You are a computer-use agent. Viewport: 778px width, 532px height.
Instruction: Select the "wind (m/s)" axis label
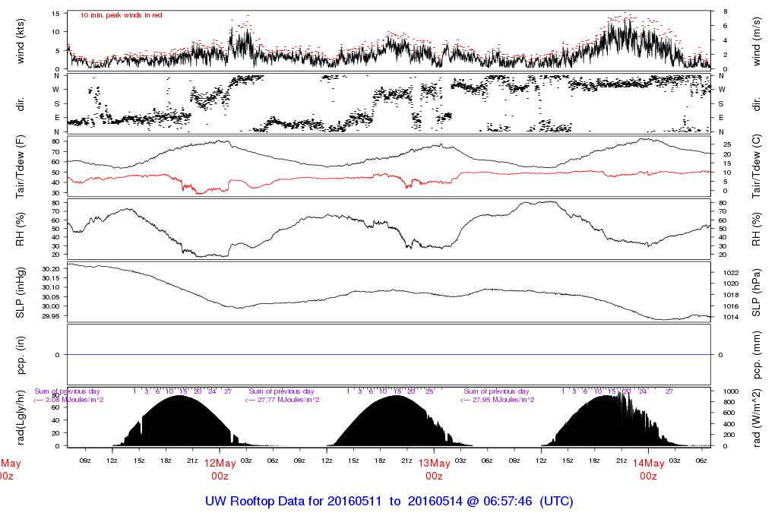pyautogui.click(x=756, y=41)
